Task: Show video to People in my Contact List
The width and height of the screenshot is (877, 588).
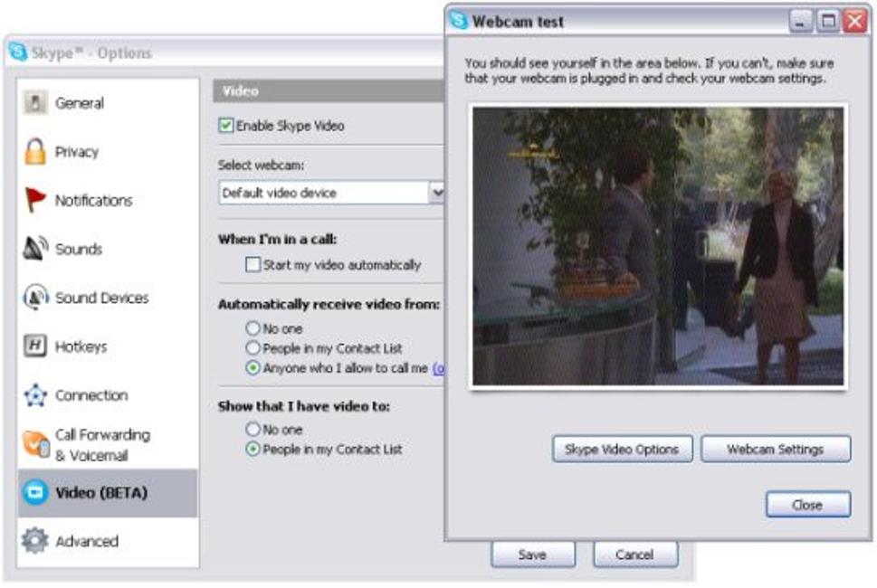Action: [253, 449]
